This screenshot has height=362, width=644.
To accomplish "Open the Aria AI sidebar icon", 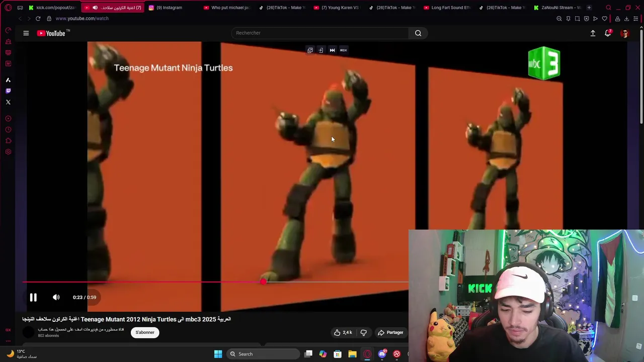I will (8, 80).
